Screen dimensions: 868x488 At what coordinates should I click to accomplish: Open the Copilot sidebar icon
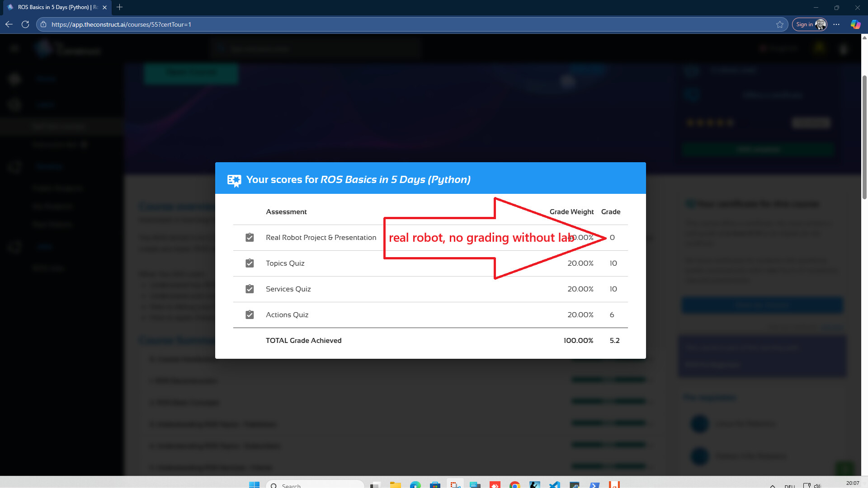(x=855, y=24)
